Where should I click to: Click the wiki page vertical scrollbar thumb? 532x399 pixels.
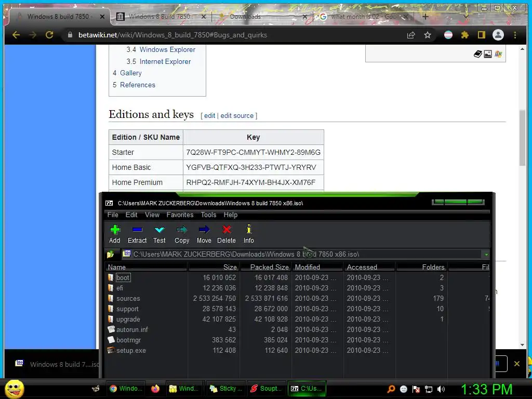click(x=522, y=137)
